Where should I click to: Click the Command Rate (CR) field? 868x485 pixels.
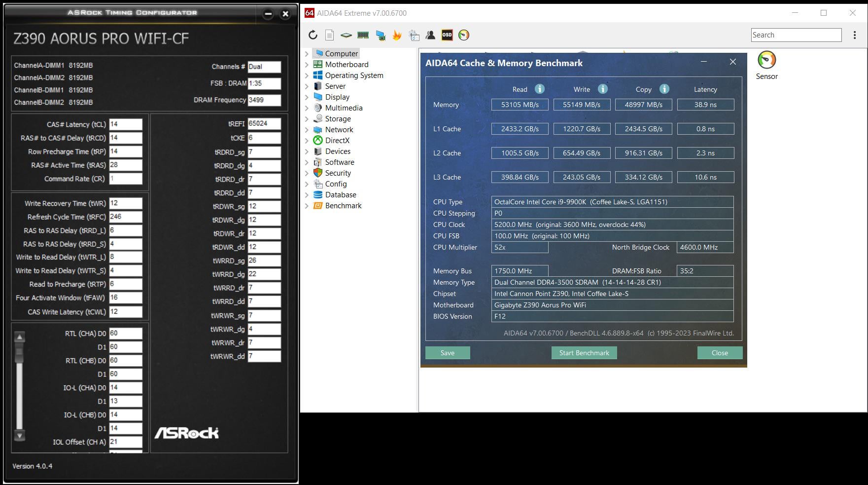[x=126, y=179]
